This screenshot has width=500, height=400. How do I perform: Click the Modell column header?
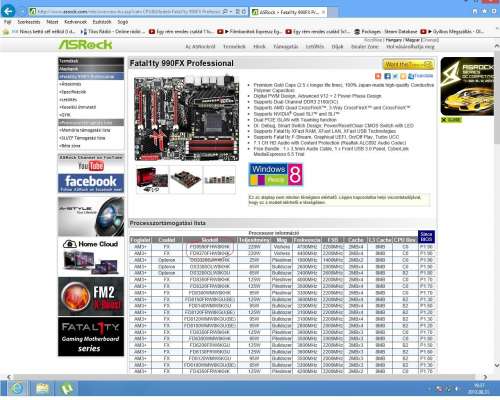click(210, 240)
